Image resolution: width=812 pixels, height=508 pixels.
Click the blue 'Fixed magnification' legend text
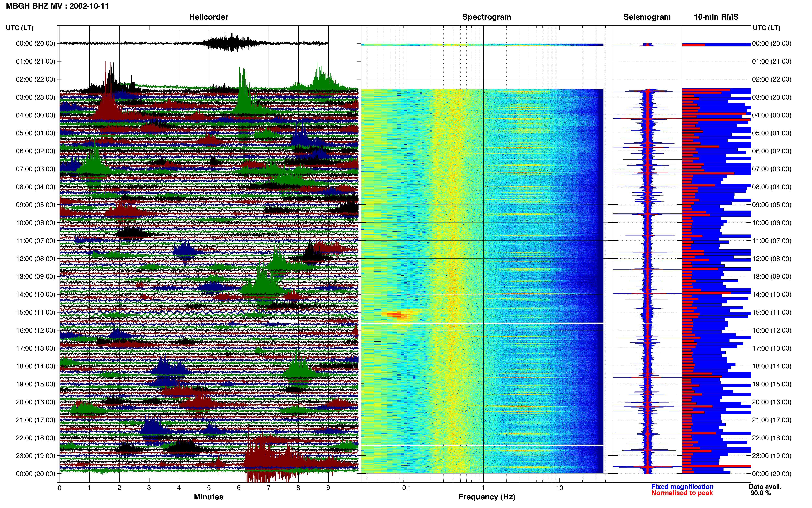tap(682, 487)
